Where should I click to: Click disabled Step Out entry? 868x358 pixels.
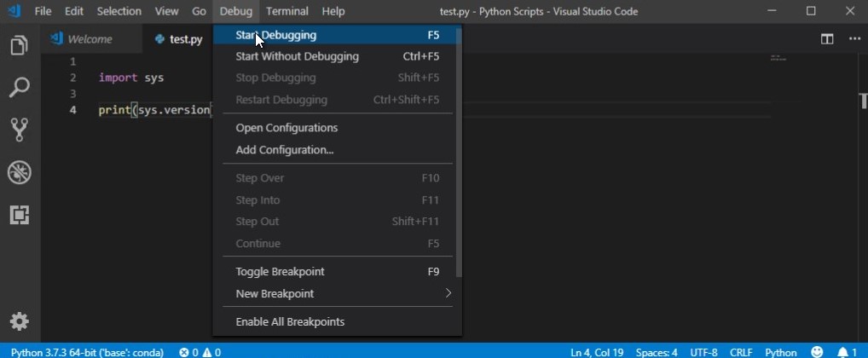click(334, 222)
